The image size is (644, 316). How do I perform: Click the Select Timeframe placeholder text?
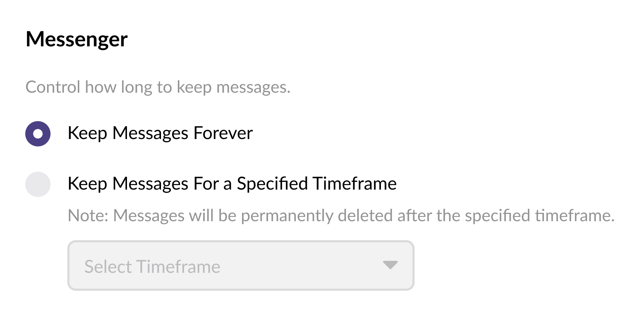click(152, 266)
